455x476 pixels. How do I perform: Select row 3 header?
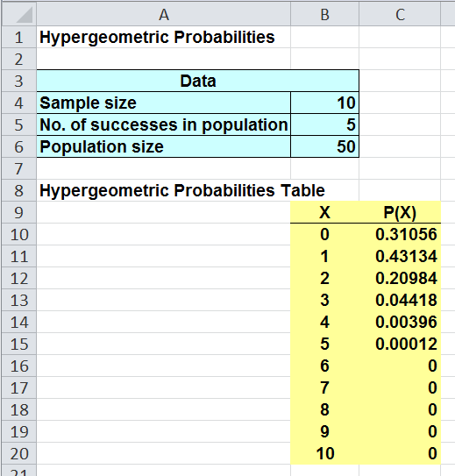tap(18, 81)
